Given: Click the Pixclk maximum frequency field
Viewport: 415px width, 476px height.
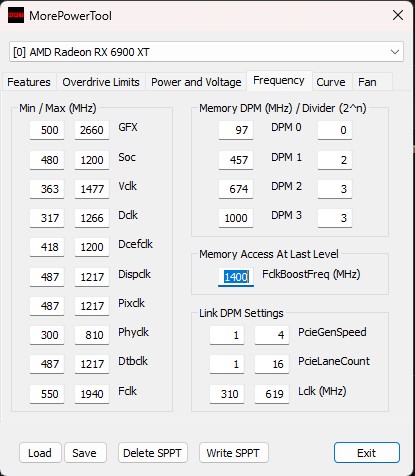Looking at the screenshot, I should tap(92, 306).
